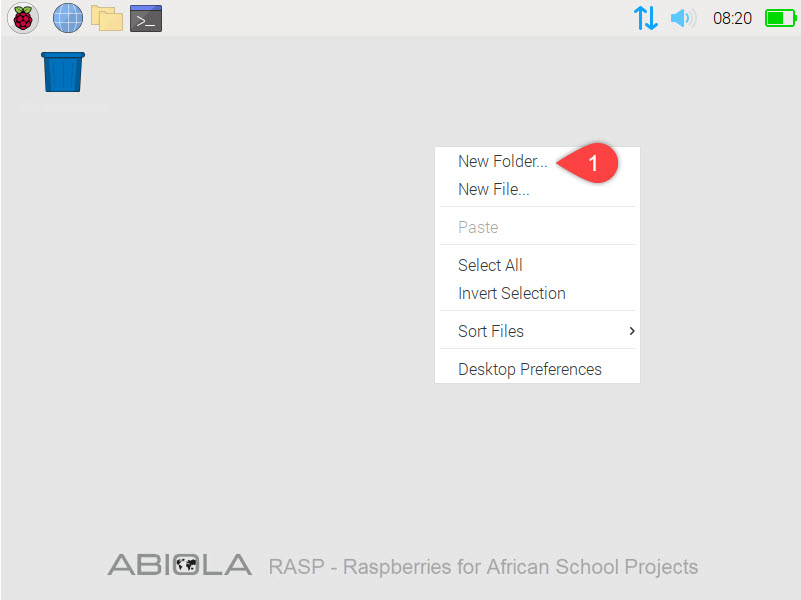Choose Invert Selection menu entry
The width and height of the screenshot is (801, 600).
(511, 293)
